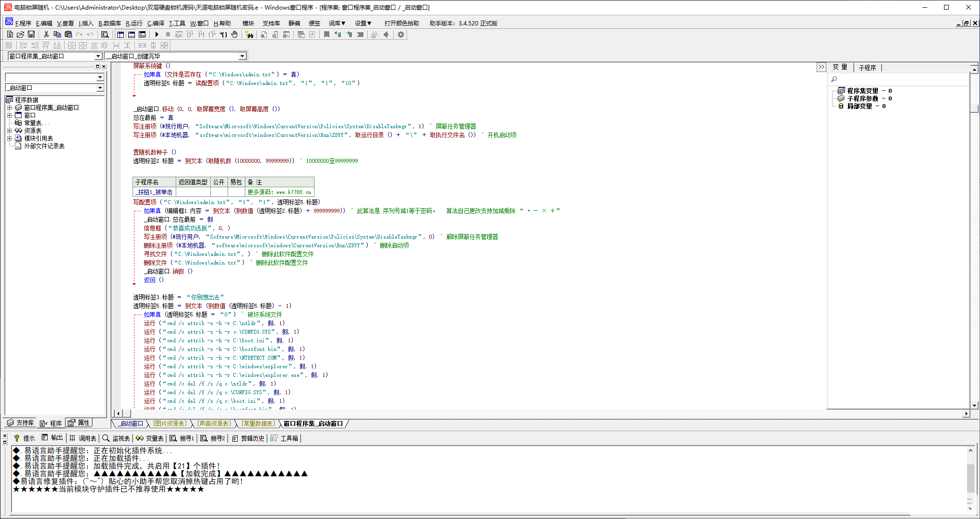This screenshot has width=980, height=519.
Task: Click the Run program play icon
Action: (x=157, y=35)
